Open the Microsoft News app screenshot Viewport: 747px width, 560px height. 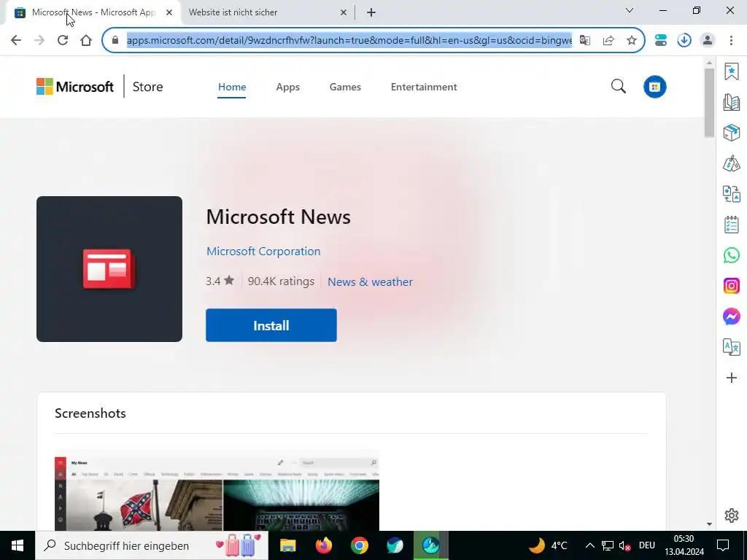pyautogui.click(x=217, y=491)
